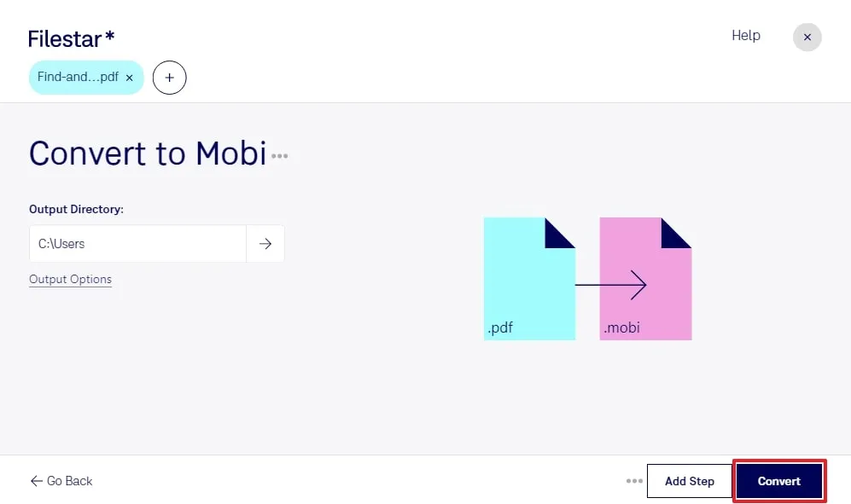Expand Output Options
851x504 pixels.
70,279
